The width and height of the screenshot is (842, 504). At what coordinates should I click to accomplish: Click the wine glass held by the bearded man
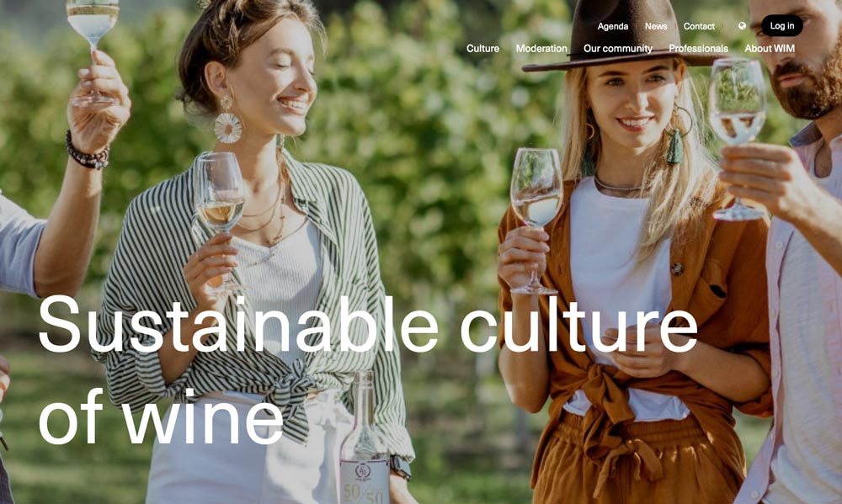[x=738, y=139]
